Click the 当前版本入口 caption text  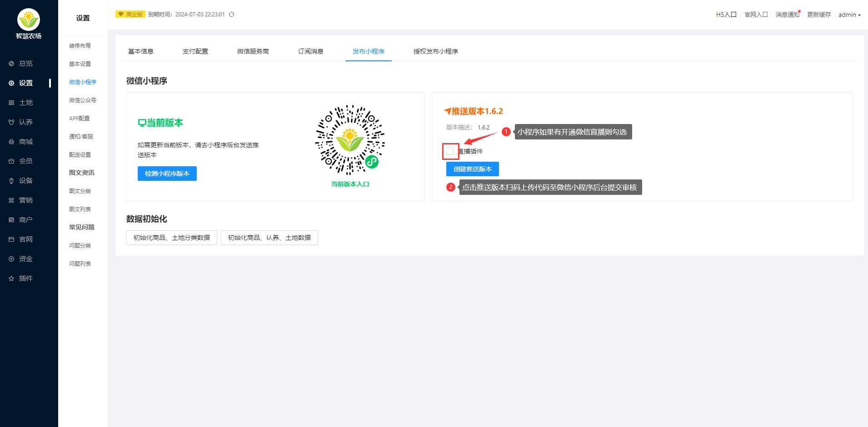(x=350, y=184)
